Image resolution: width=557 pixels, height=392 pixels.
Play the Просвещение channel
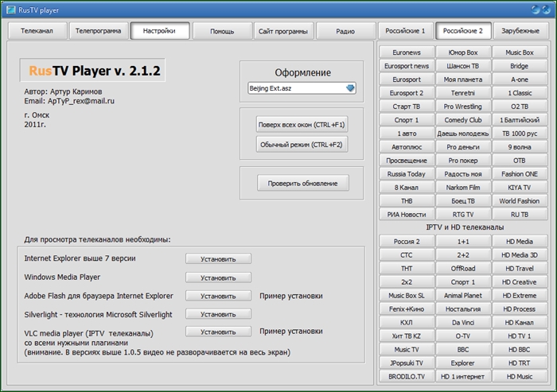[407, 160]
